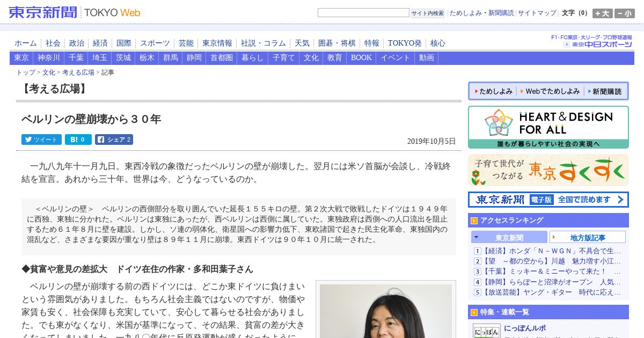Click the Facebook シェア button
The height and width of the screenshot is (338, 644).
[x=114, y=139]
